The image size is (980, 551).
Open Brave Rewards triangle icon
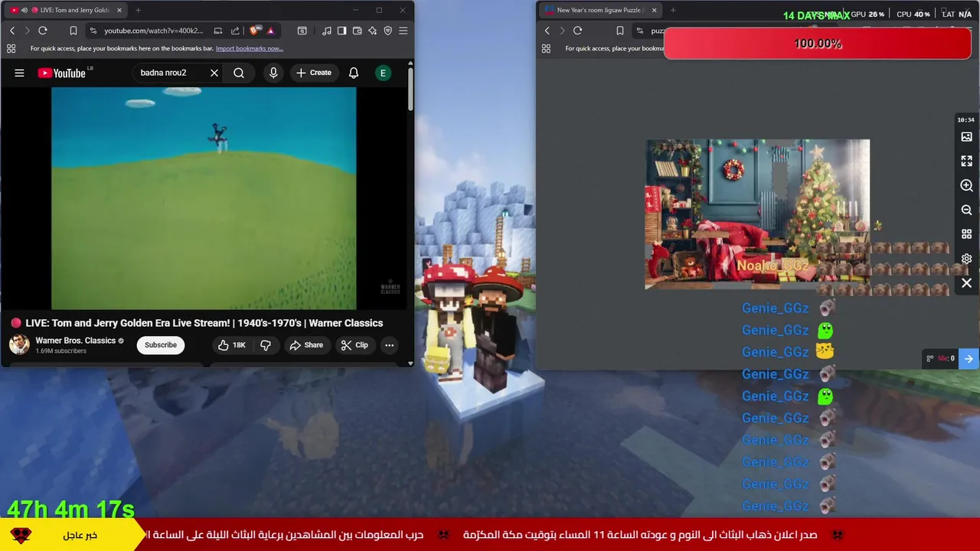pos(270,31)
